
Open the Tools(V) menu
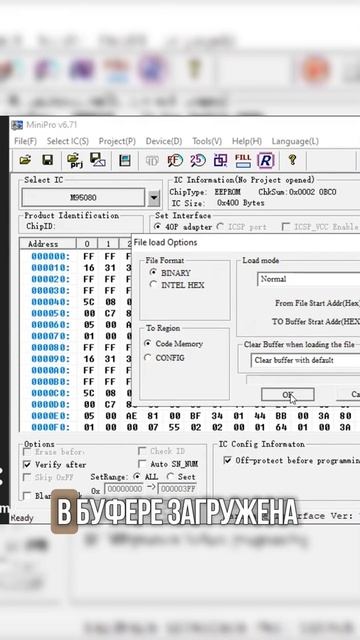[207, 141]
